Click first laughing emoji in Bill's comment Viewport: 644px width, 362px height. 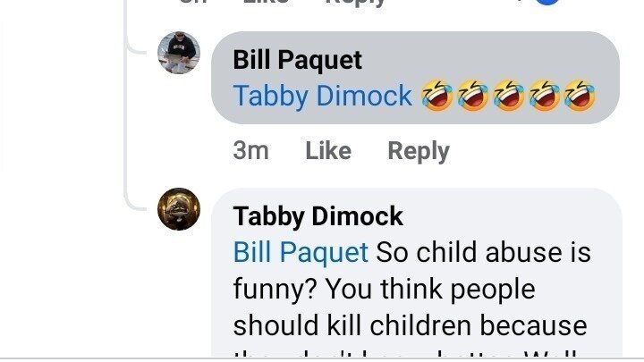pyautogui.click(x=437, y=96)
